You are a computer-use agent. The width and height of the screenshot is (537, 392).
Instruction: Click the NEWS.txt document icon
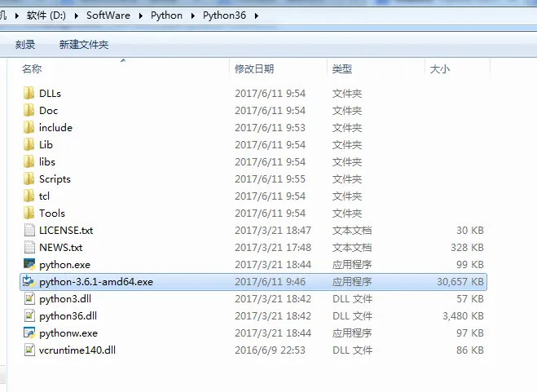tap(29, 248)
